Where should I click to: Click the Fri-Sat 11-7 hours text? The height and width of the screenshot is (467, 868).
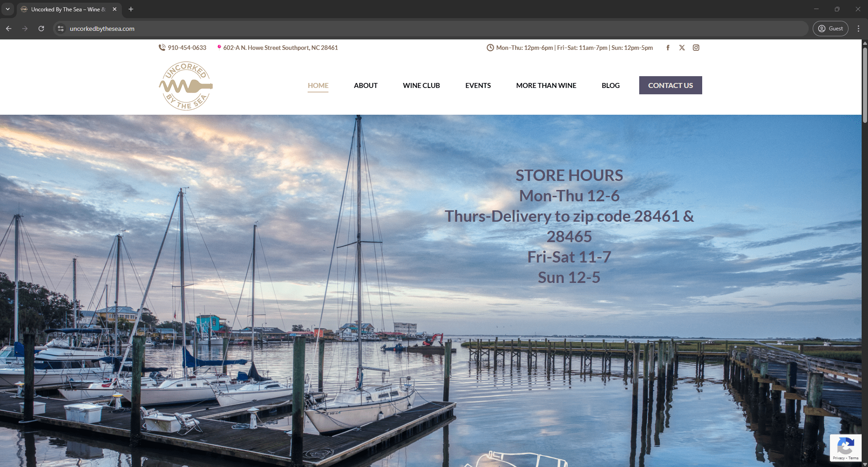tap(569, 257)
